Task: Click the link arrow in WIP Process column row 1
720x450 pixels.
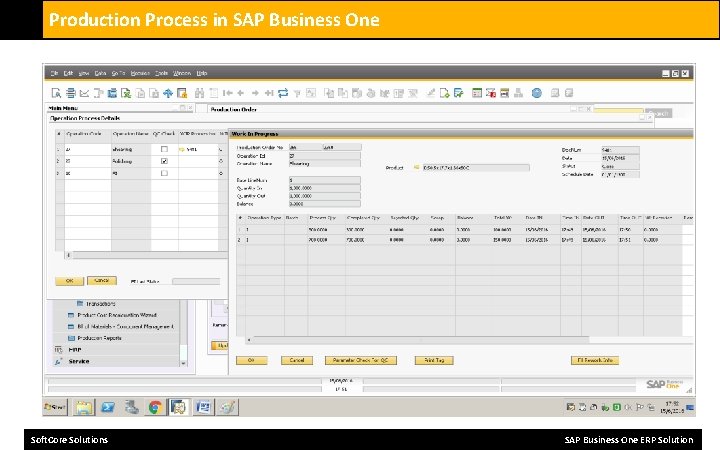Action: click(x=182, y=150)
